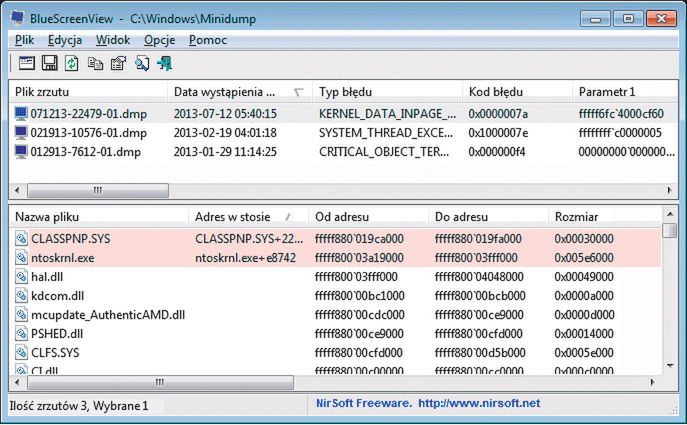The width and height of the screenshot is (687, 425).
Task: Click upper pane horizontal scrollbar thumb
Action: [98, 190]
